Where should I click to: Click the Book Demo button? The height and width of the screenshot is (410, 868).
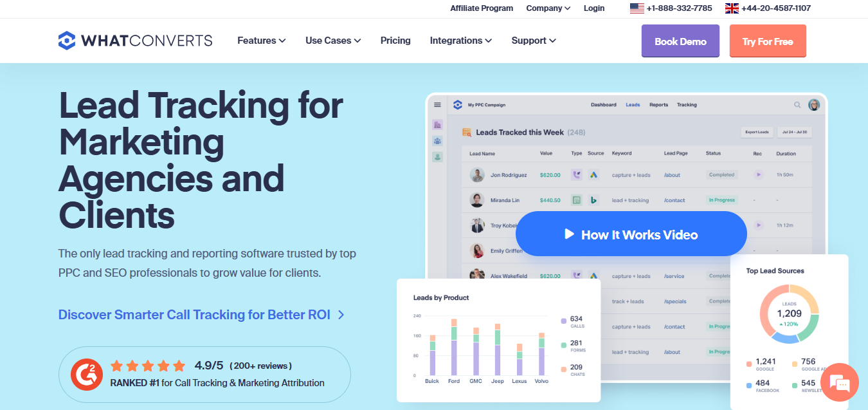click(680, 41)
